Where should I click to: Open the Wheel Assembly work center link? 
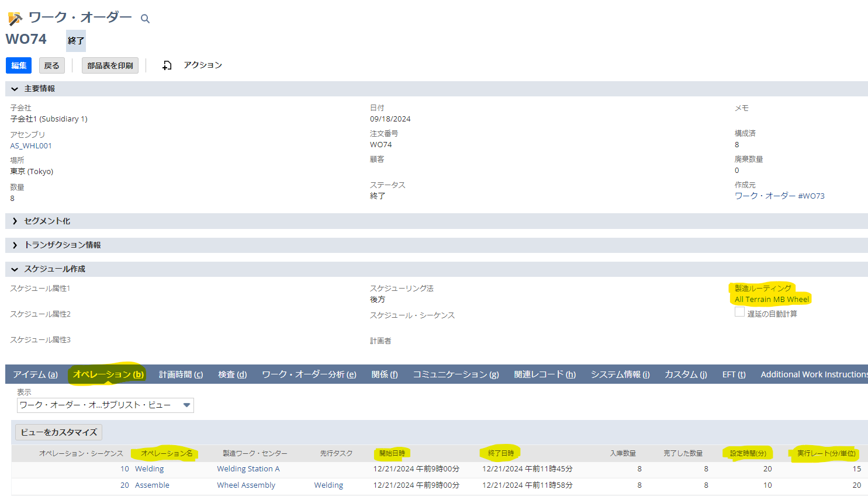coord(246,485)
